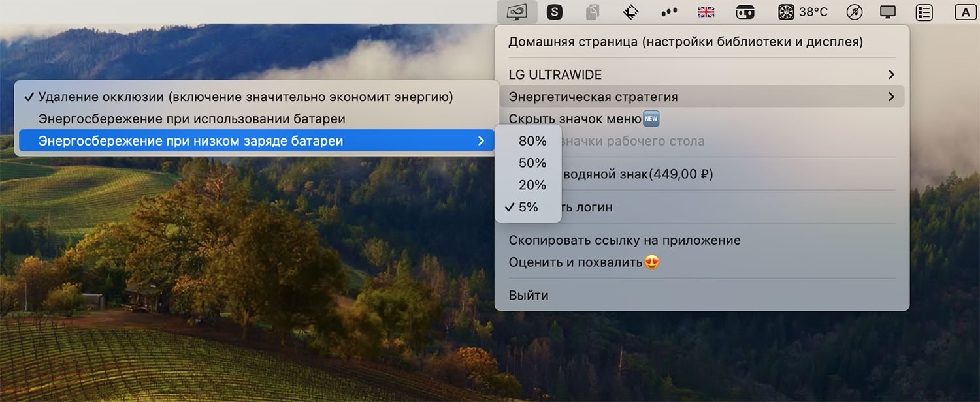The width and height of the screenshot is (980, 402).
Task: Click the clipboard documents menu bar icon
Action: pos(593,12)
